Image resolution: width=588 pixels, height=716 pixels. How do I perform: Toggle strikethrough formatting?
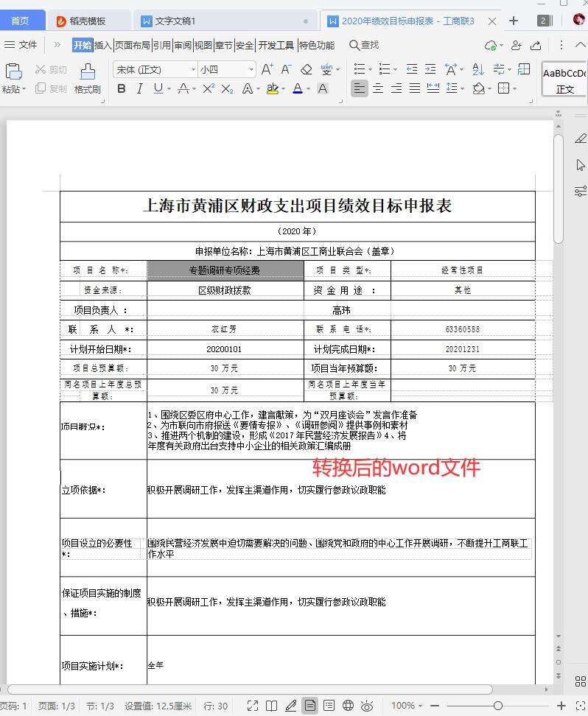coord(183,88)
